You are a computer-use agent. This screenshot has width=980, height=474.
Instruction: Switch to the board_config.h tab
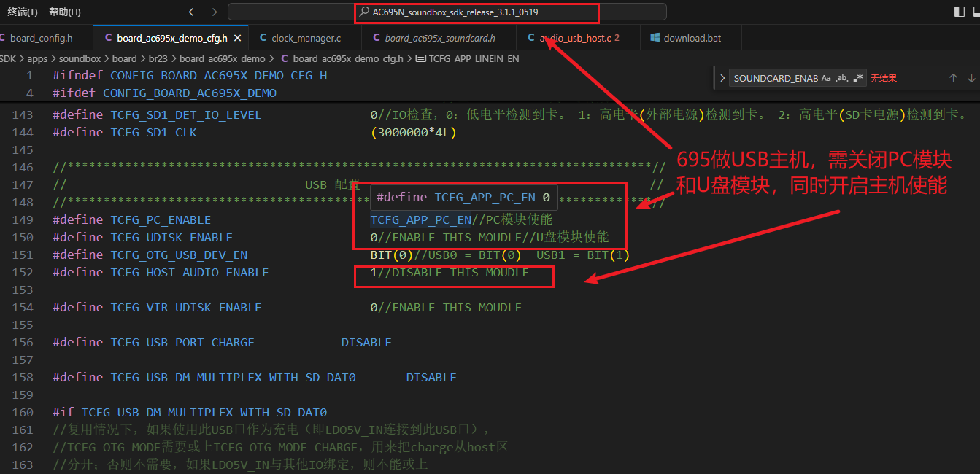[41, 38]
